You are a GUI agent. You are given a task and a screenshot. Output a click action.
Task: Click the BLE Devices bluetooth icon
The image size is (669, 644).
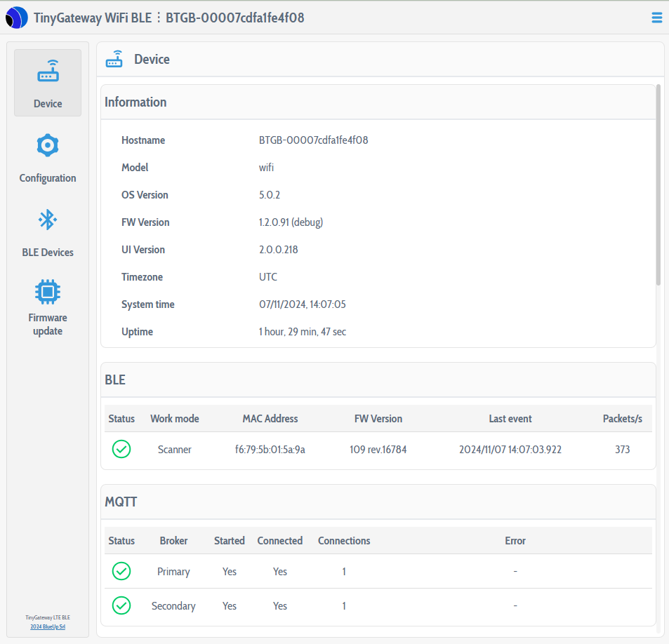[47, 220]
